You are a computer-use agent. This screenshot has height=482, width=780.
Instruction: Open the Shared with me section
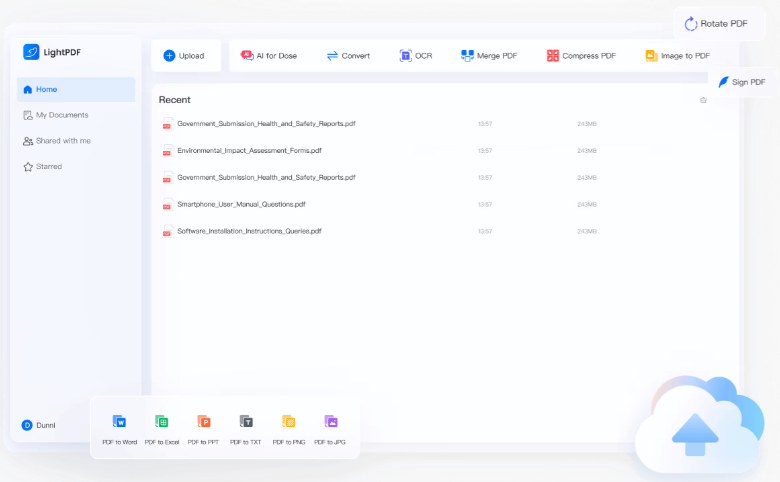coord(57,141)
